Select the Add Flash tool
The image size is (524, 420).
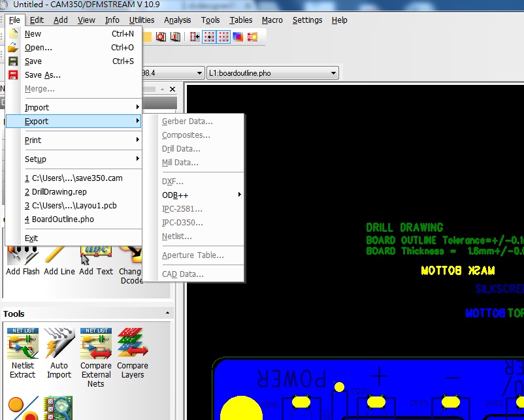[23, 261]
